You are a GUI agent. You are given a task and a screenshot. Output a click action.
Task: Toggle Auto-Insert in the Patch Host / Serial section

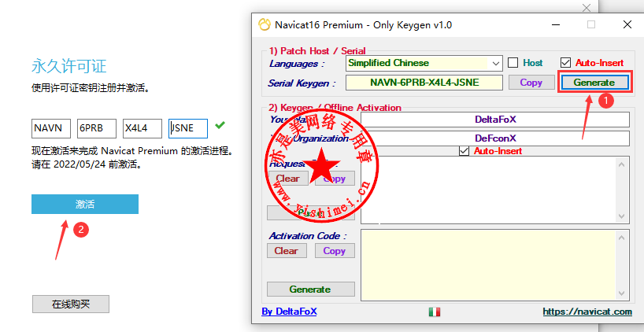click(x=565, y=63)
